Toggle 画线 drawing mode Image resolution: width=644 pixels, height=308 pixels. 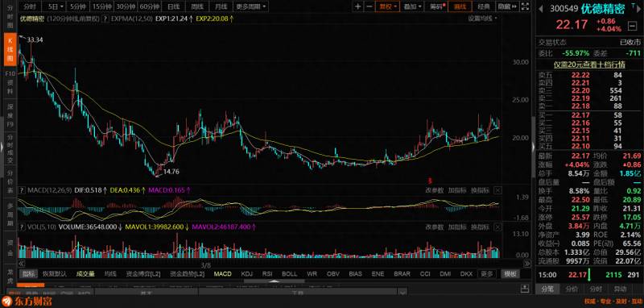460,6
